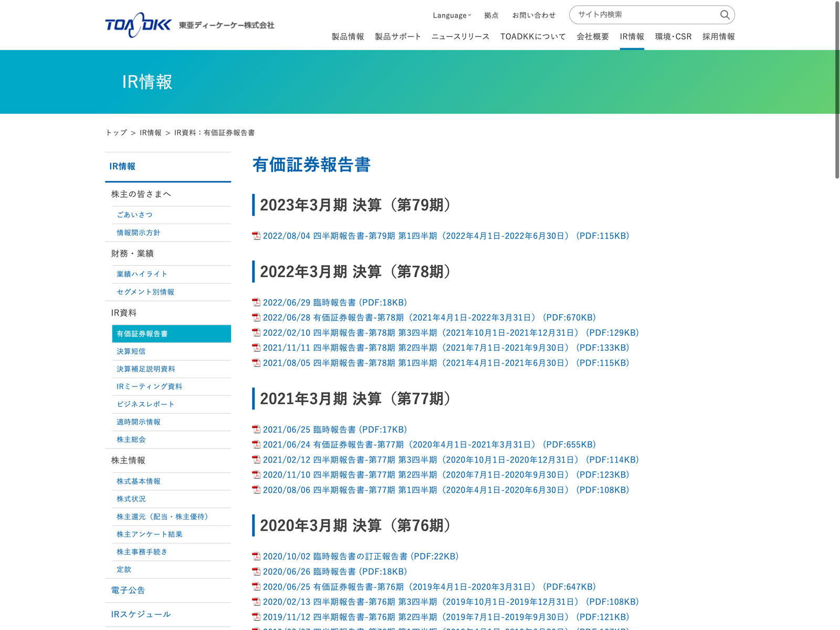
Task: Click PDF icon for 2022/08/04 quarterly report
Action: click(x=256, y=236)
